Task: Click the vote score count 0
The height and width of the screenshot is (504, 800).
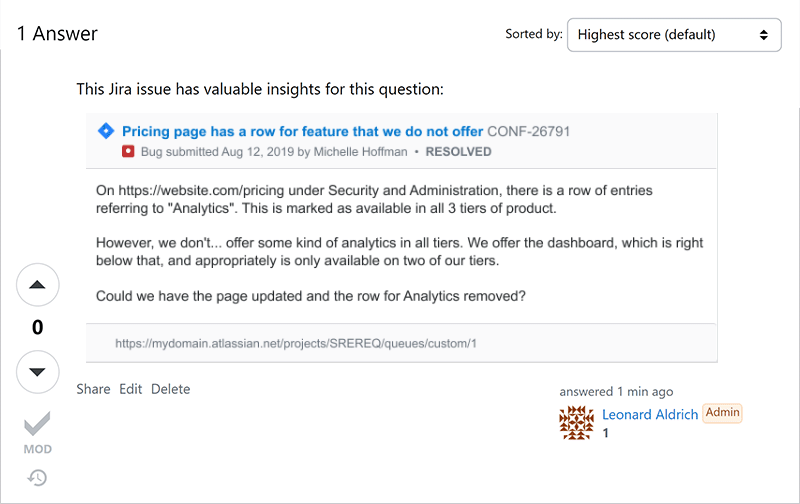Action: click(x=38, y=328)
